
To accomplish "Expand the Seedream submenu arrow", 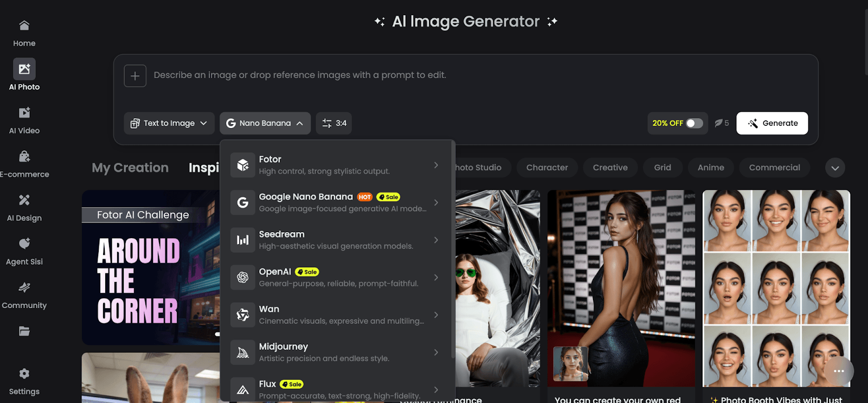I will point(436,240).
